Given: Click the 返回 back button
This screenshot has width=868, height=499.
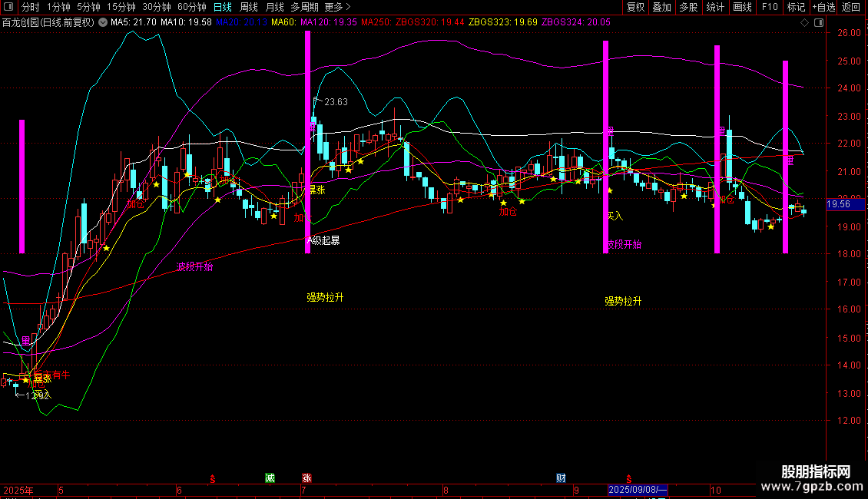Looking at the screenshot, I should pos(851,7).
